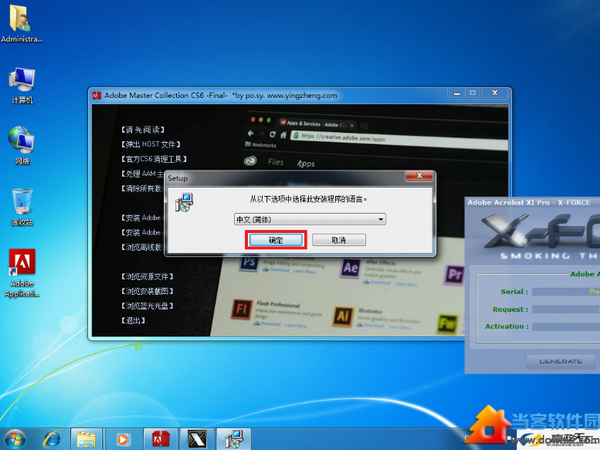600x450 pixels.
Task: Select 【浏览资源文件】 in launcher menu
Action: [x=147, y=276]
